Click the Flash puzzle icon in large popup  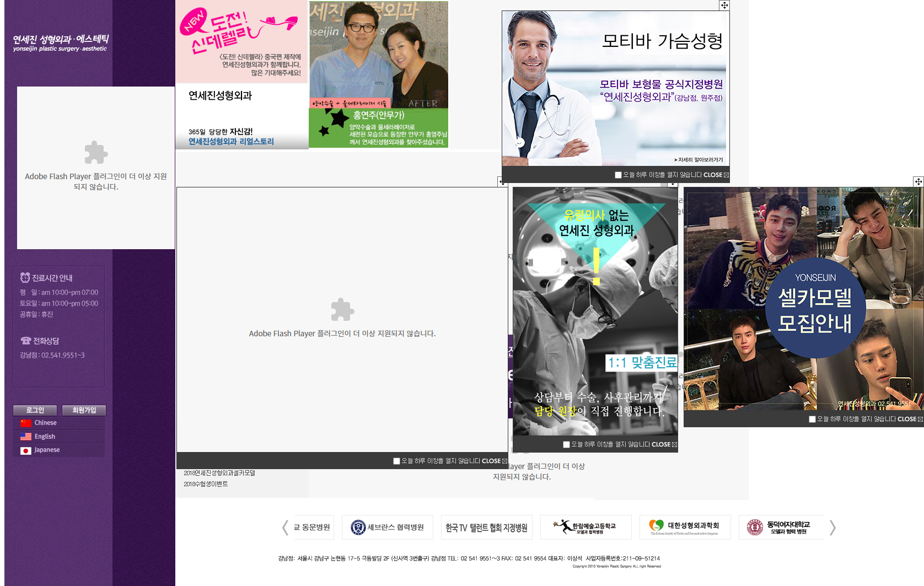[x=342, y=309]
